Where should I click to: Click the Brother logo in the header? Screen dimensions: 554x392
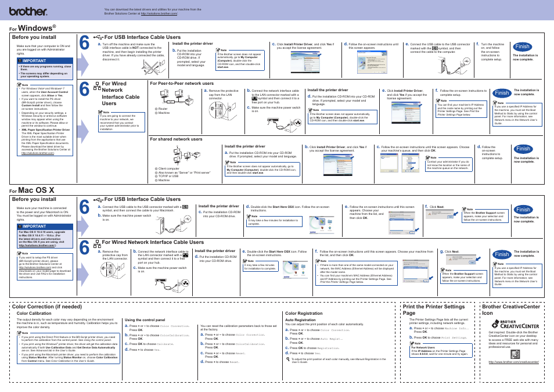(x=28, y=12)
